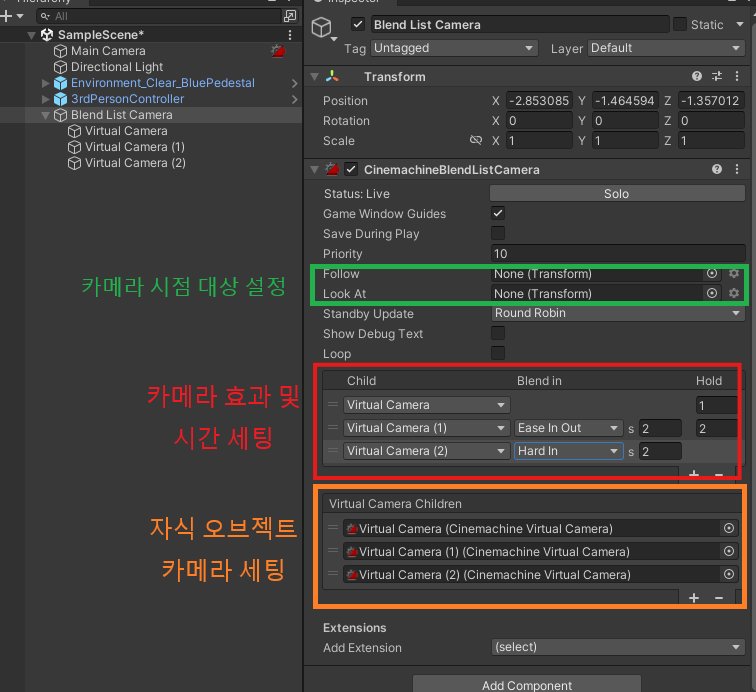Toggle Scale constrained proportions link icon
Screen dimensions: 756x692
(475, 140)
